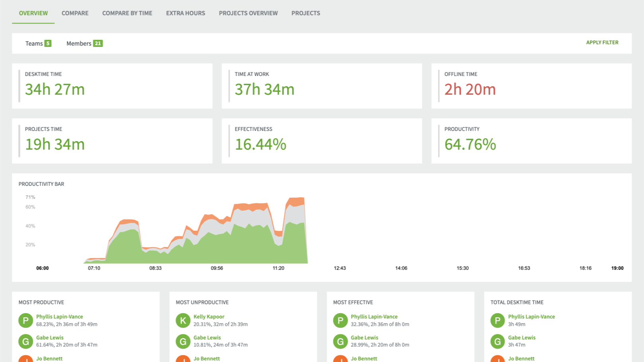The image size is (644, 362).
Task: Open the Teams filter showing 5 teams
Action: [38, 43]
